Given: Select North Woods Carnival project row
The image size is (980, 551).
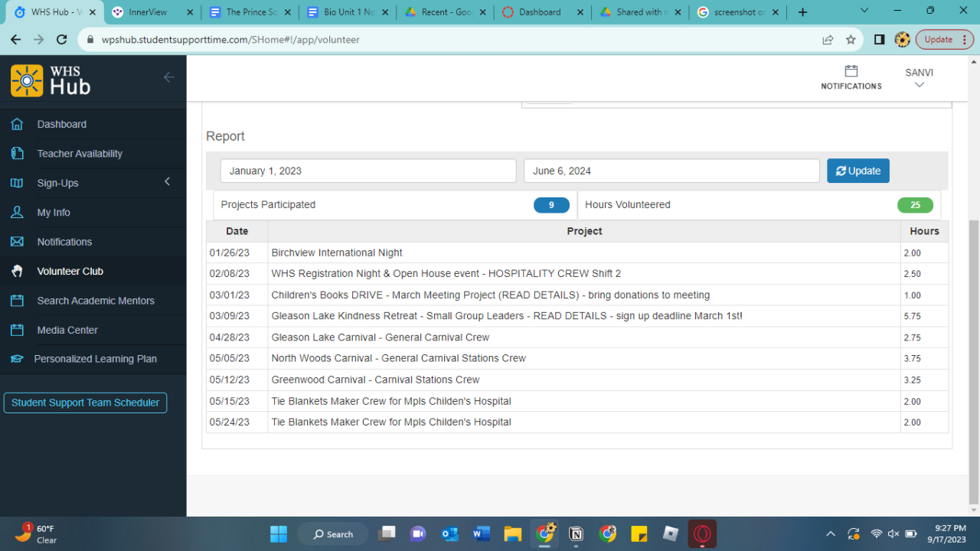Looking at the screenshot, I should pyautogui.click(x=577, y=358).
